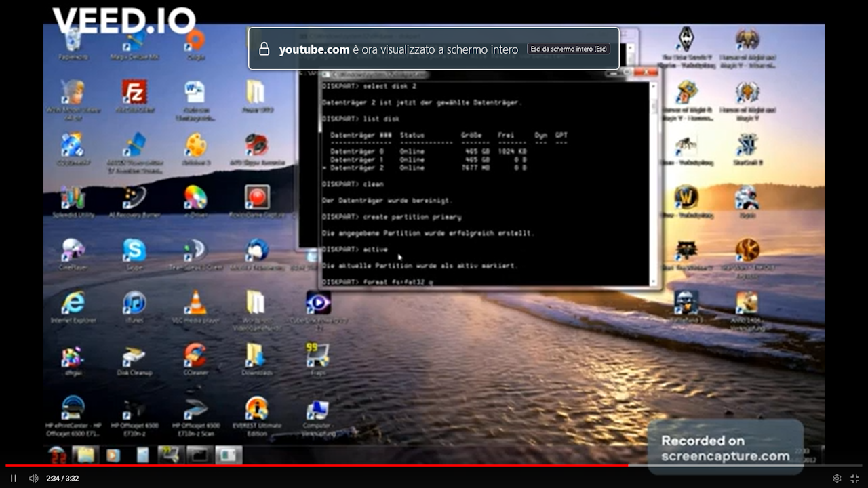Screen dimensions: 868x488
Task: Open Internet Explorer desktop shortcut
Action: (73, 303)
